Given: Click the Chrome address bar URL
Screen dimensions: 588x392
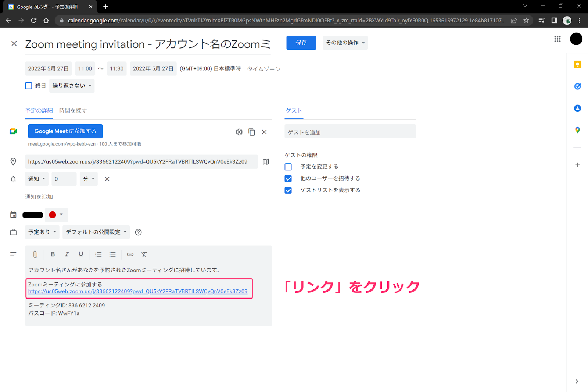Looking at the screenshot, I should [287, 21].
